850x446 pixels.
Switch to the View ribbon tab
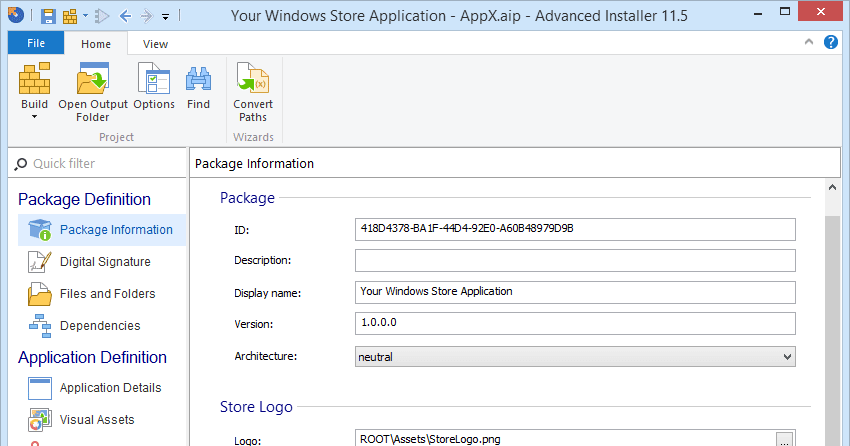(x=155, y=44)
